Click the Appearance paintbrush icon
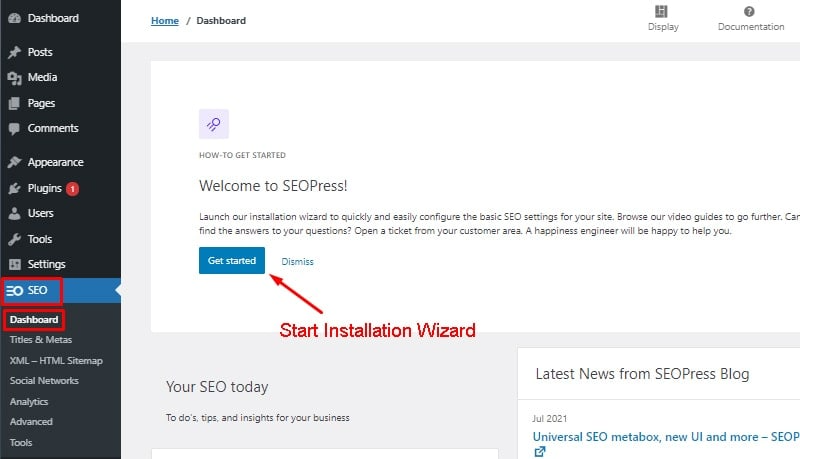The image size is (834, 459). (x=14, y=162)
